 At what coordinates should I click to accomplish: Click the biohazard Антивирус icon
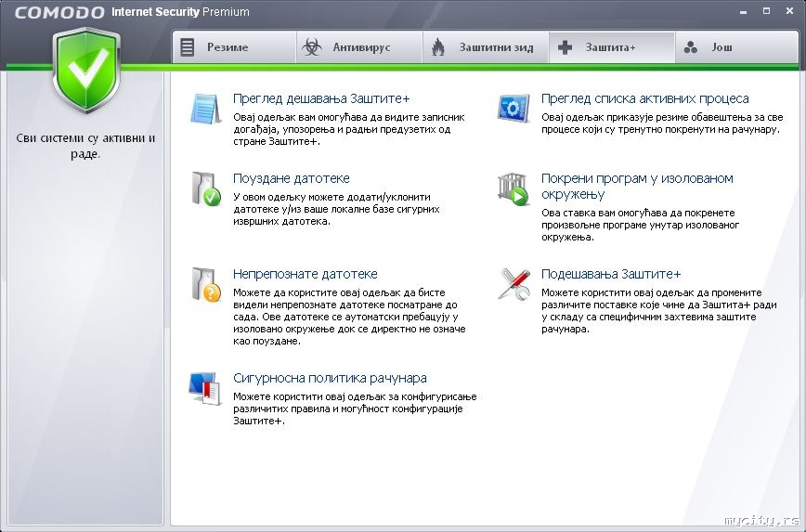tap(311, 47)
